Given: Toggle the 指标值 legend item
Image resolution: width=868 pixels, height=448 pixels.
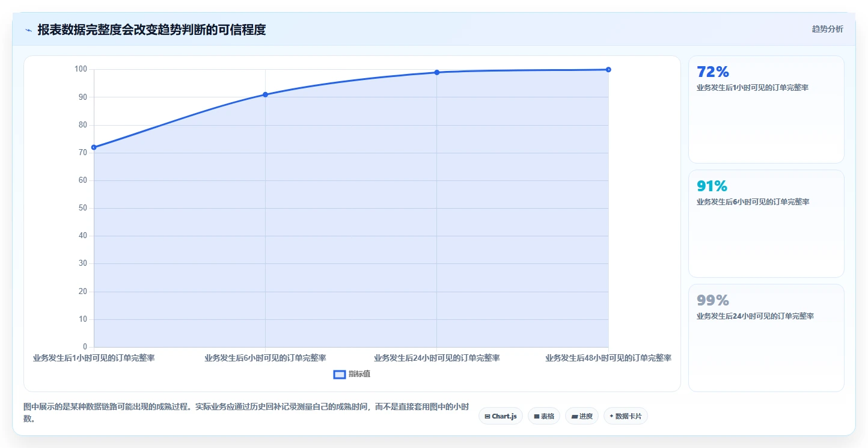Looking at the screenshot, I should (352, 374).
